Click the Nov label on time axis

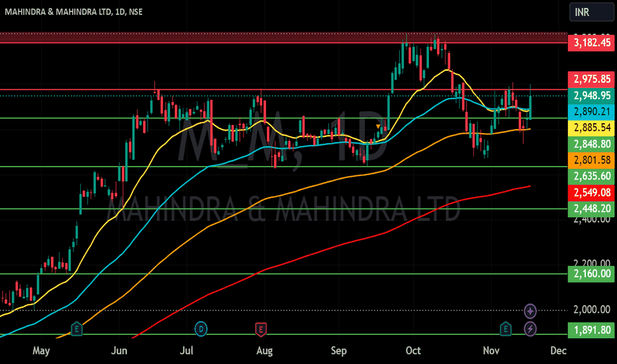(491, 351)
